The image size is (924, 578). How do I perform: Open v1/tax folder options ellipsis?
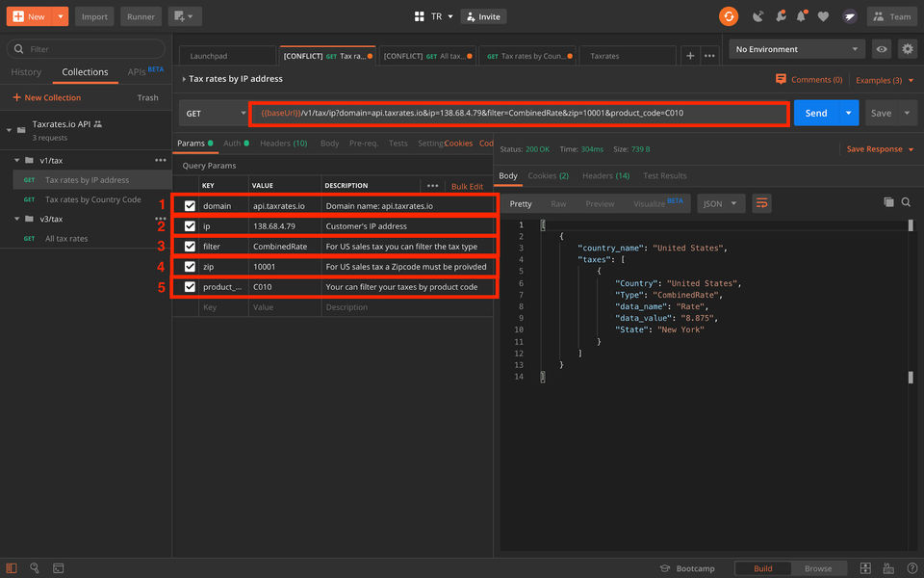161,160
